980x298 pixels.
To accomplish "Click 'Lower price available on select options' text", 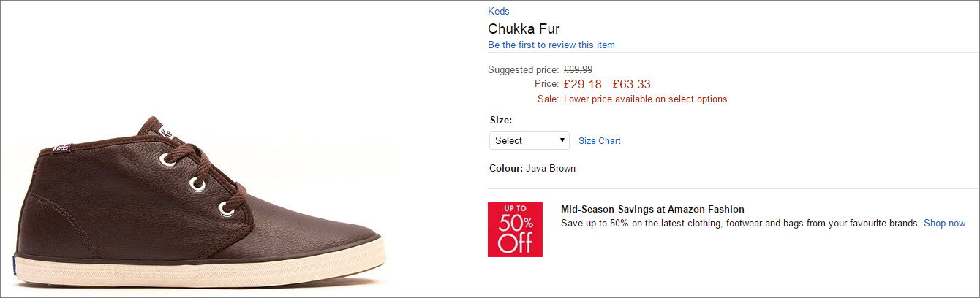I will [x=645, y=99].
